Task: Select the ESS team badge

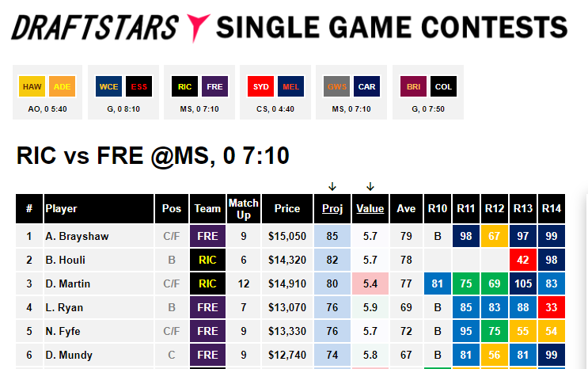Action: (139, 87)
